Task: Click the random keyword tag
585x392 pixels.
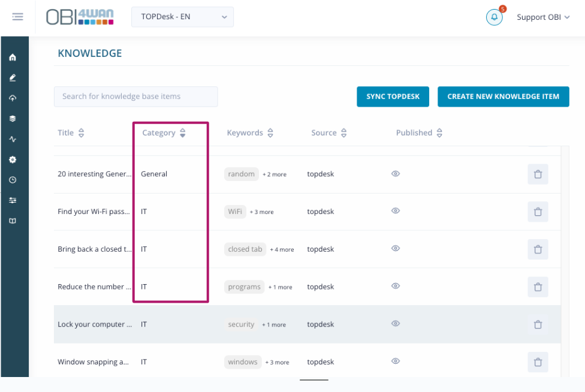Action: 242,174
